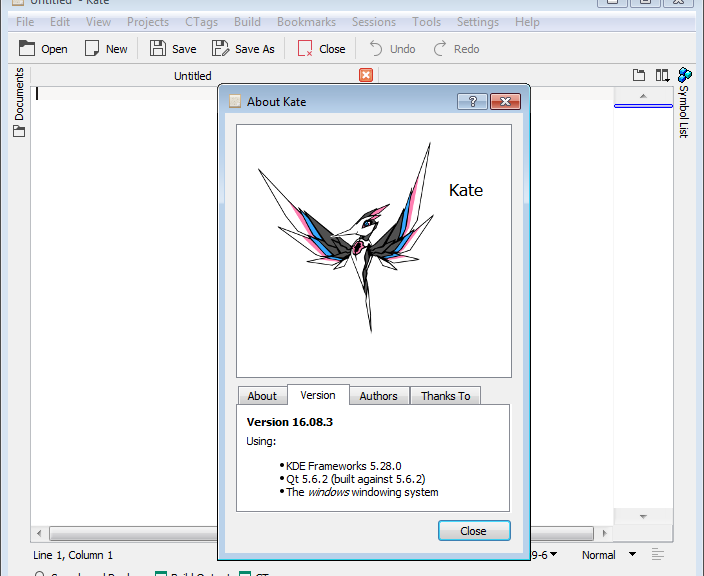The height and width of the screenshot is (576, 704).
Task: Click the Save floppy disk icon
Action: point(158,48)
